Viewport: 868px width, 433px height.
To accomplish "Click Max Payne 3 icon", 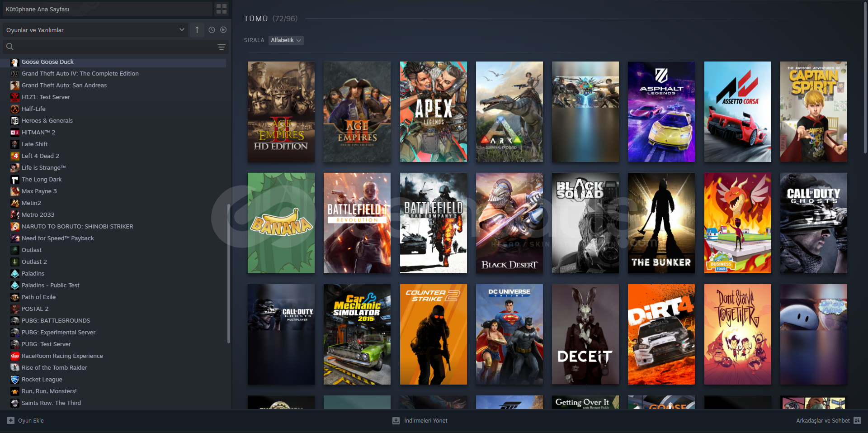I will tap(15, 191).
